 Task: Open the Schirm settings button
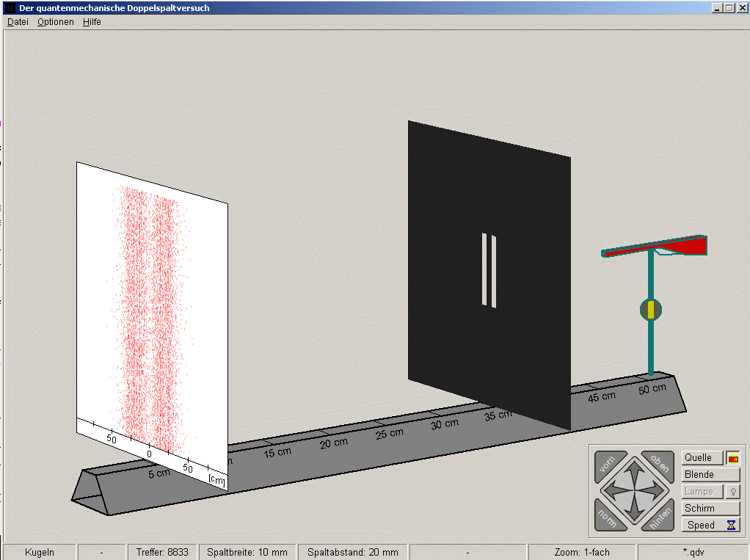[x=710, y=508]
